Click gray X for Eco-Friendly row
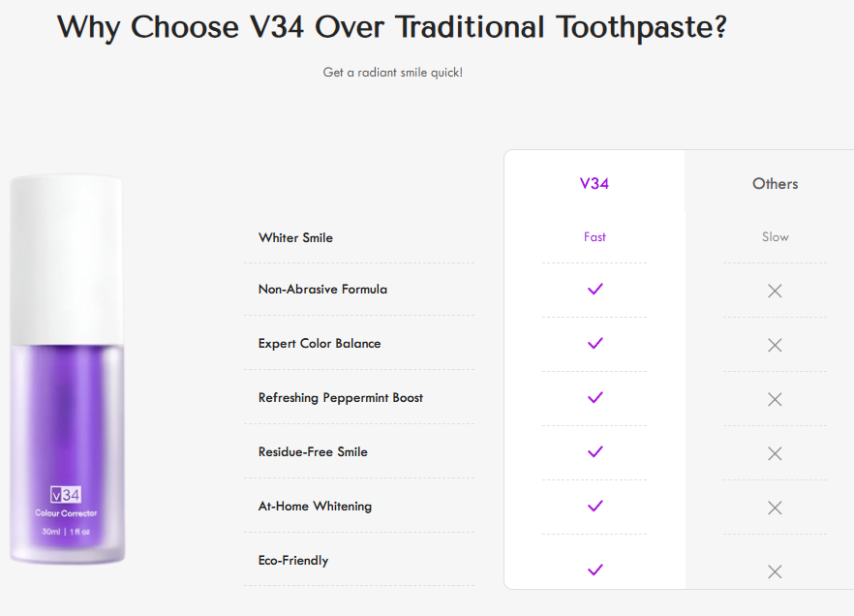The image size is (854, 616). (x=775, y=571)
